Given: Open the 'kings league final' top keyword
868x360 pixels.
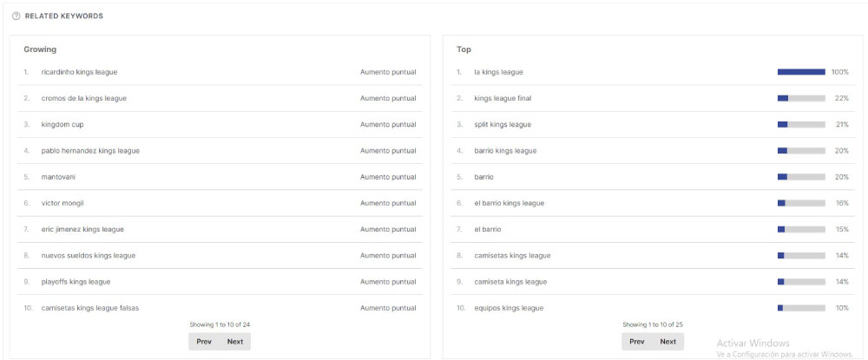Looking at the screenshot, I should (x=503, y=98).
